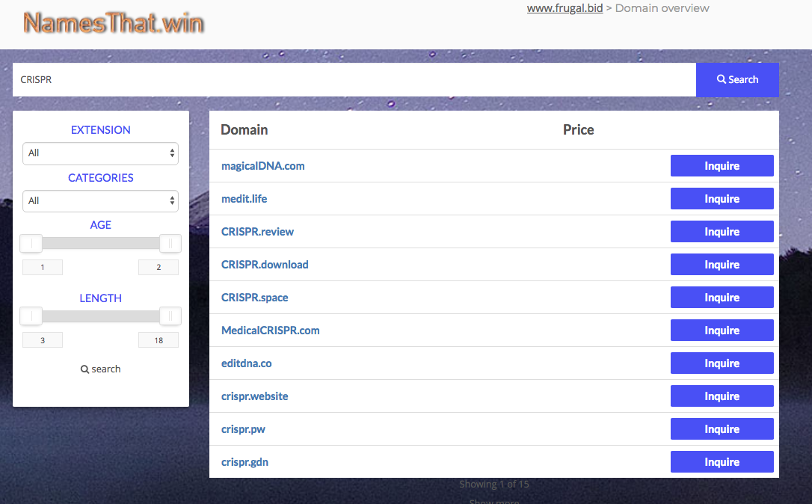Click the NamesThat.win logo
This screenshot has height=504, width=812.
(112, 23)
